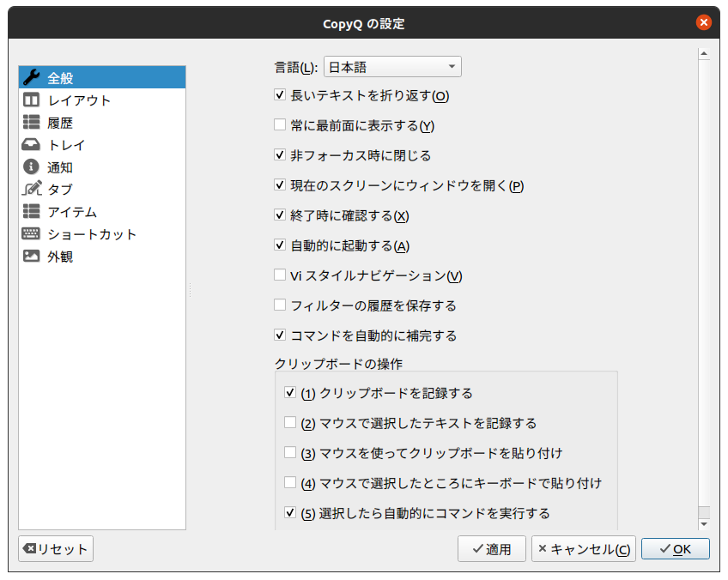Check (2) マウスで選択したテキストを記録する
This screenshot has height=580, width=728.
[290, 422]
